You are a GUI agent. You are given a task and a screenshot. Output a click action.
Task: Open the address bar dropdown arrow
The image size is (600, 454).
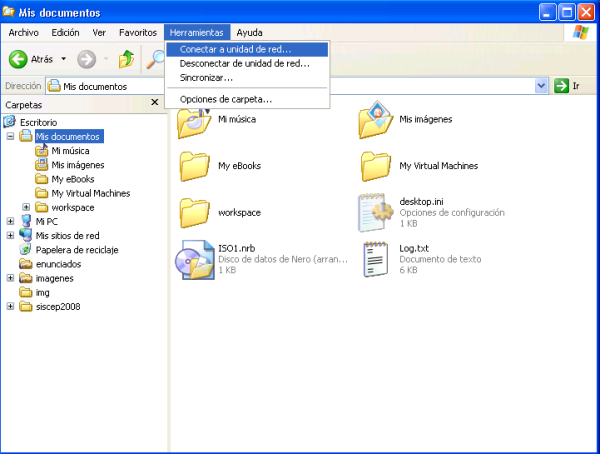(x=541, y=86)
